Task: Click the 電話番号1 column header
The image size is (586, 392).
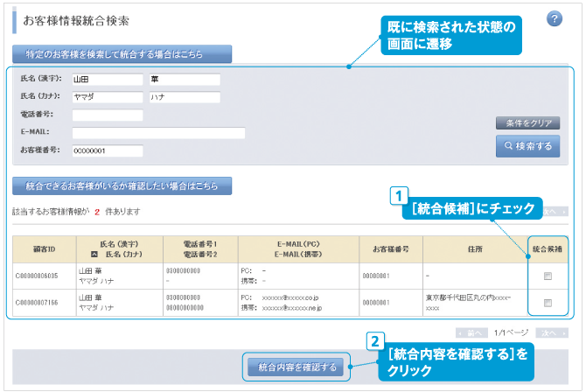Action: 200,244
